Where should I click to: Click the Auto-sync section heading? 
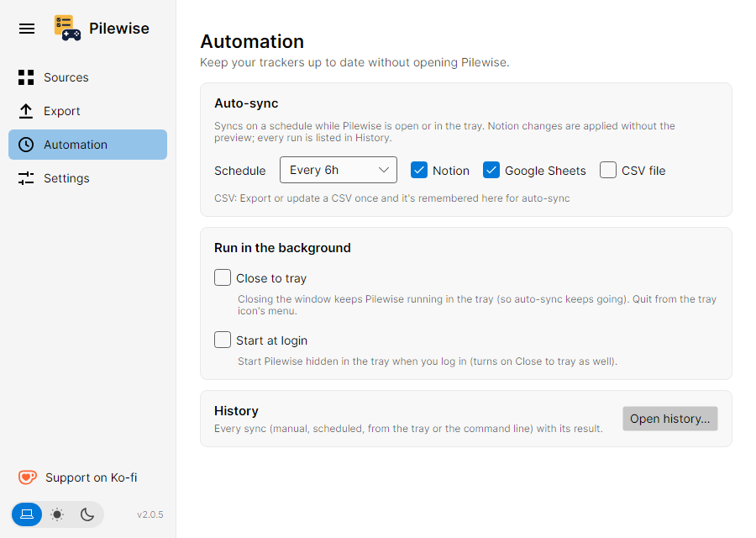pos(246,103)
